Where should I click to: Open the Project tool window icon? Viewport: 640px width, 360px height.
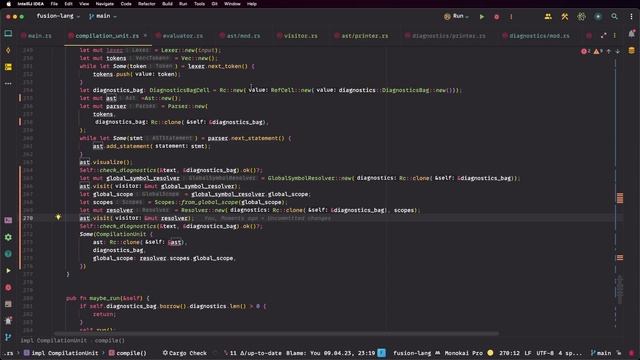pos(8,33)
